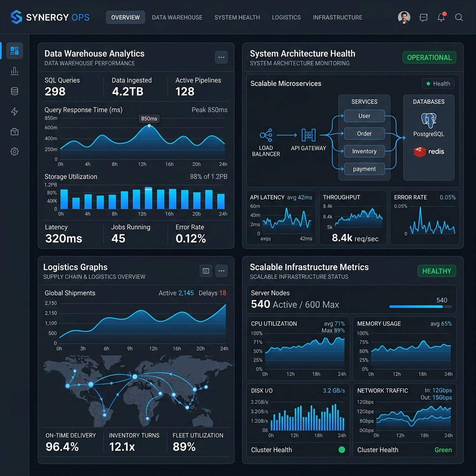
Task: Click the Error Rate 0.05% header value
Action: tap(448, 197)
